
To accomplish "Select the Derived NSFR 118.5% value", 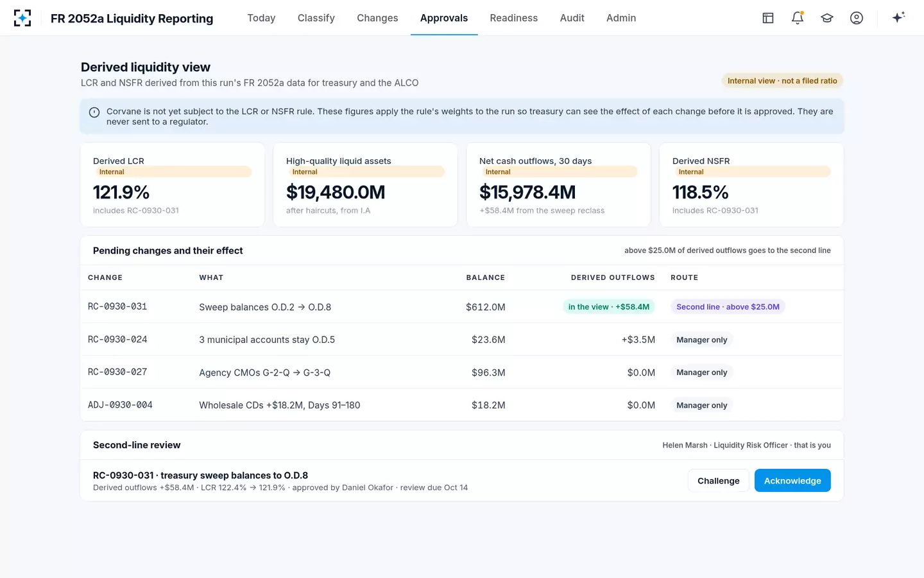I will click(701, 192).
